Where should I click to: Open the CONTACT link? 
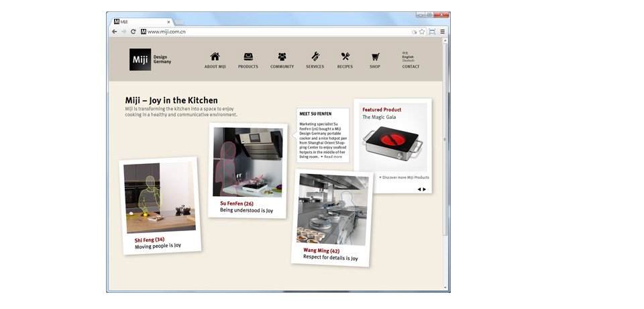(411, 67)
